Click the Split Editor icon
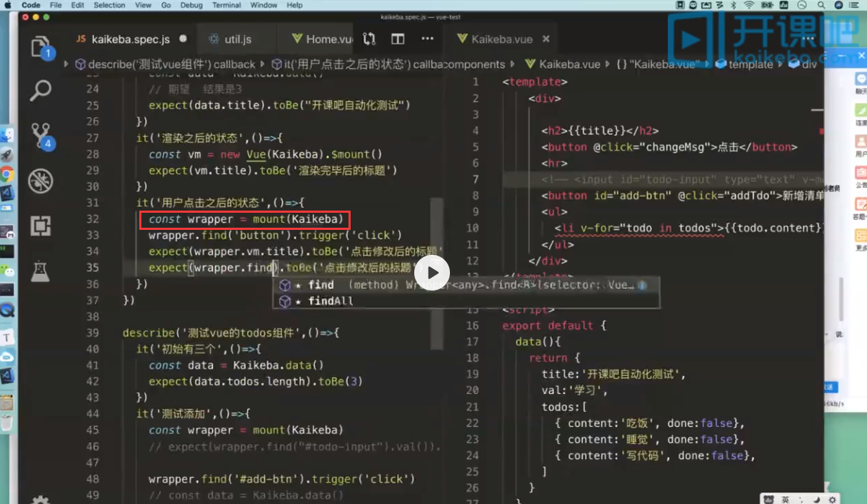Screen dimensions: 867x504 point(398,39)
